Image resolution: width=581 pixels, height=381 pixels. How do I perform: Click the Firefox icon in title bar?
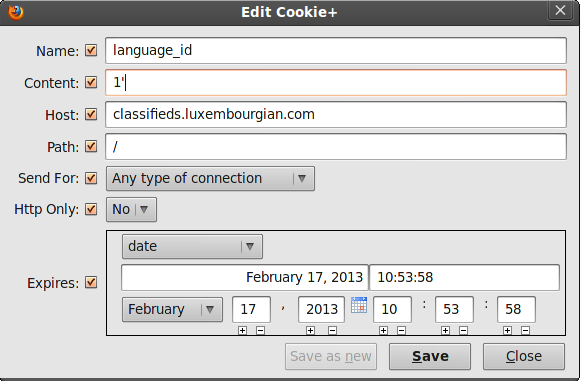pos(16,12)
